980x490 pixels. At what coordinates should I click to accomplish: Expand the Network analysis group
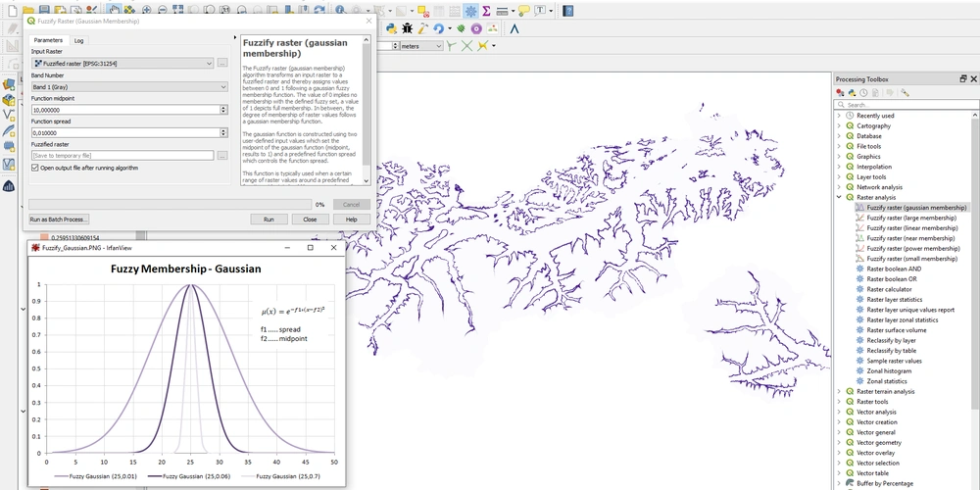tap(840, 187)
